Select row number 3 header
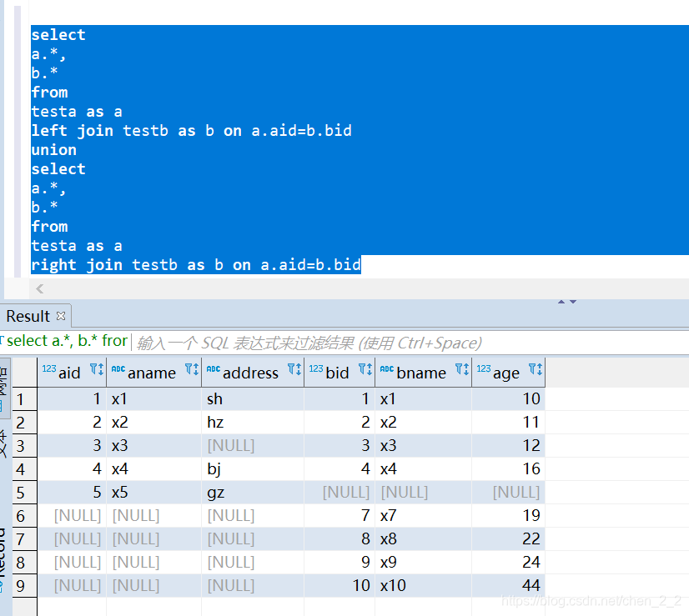 click(25, 446)
